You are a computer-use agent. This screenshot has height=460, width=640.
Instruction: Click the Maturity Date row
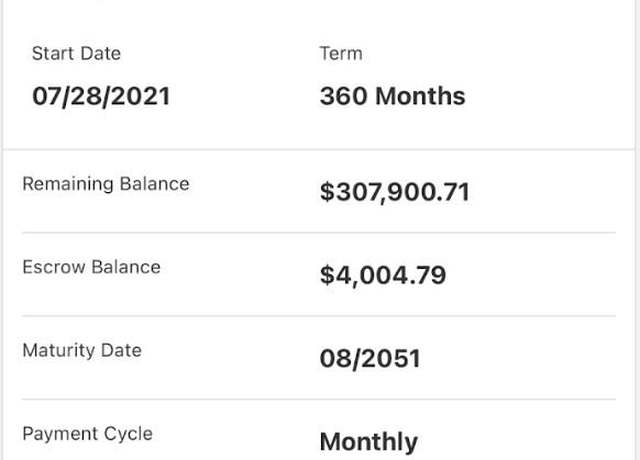click(319, 358)
